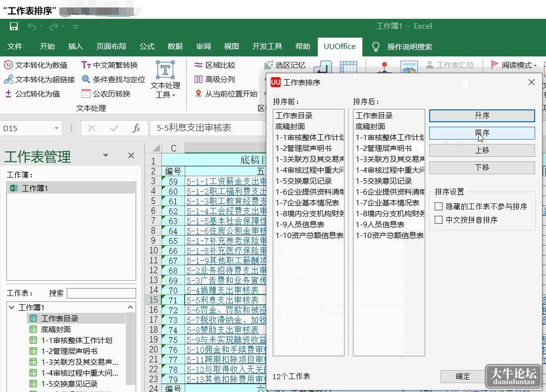Screen dimensions: 546x392
Task: Open the 高级分列 tool
Action: 214,79
